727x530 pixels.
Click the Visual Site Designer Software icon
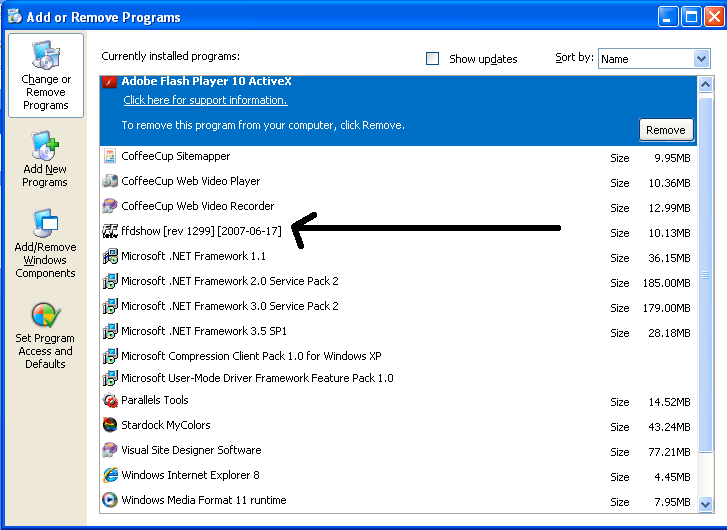[x=109, y=450]
